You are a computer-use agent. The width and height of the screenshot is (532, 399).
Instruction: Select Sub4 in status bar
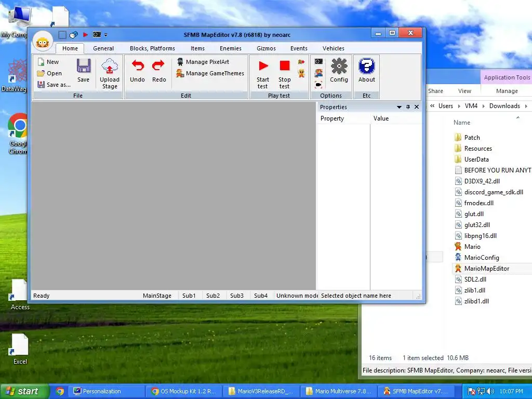click(261, 296)
